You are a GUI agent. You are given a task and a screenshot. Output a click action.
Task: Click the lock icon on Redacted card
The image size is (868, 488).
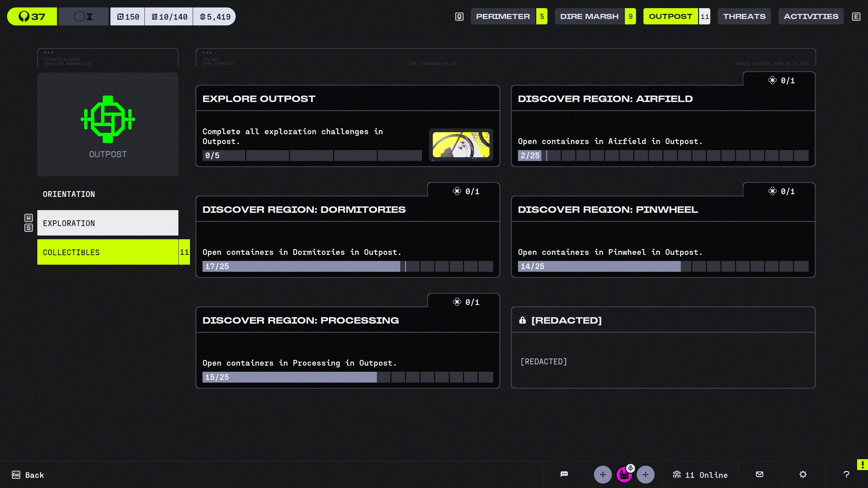[x=522, y=320]
